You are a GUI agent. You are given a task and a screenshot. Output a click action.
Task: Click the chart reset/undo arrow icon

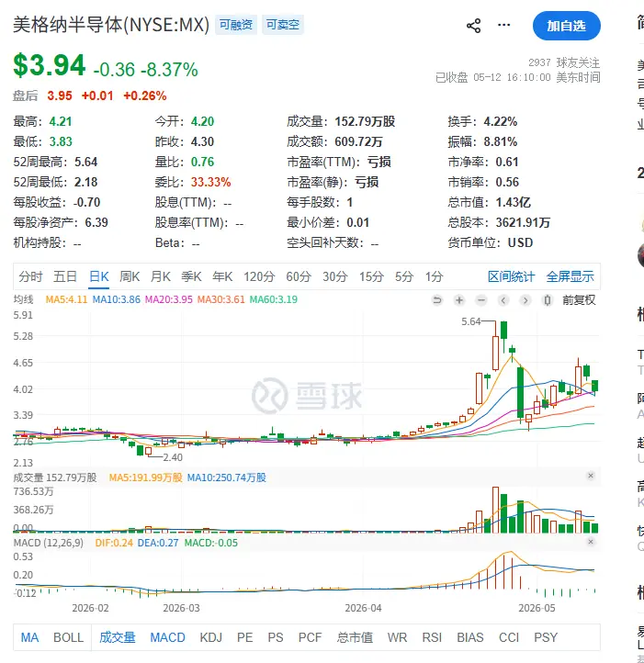(437, 300)
